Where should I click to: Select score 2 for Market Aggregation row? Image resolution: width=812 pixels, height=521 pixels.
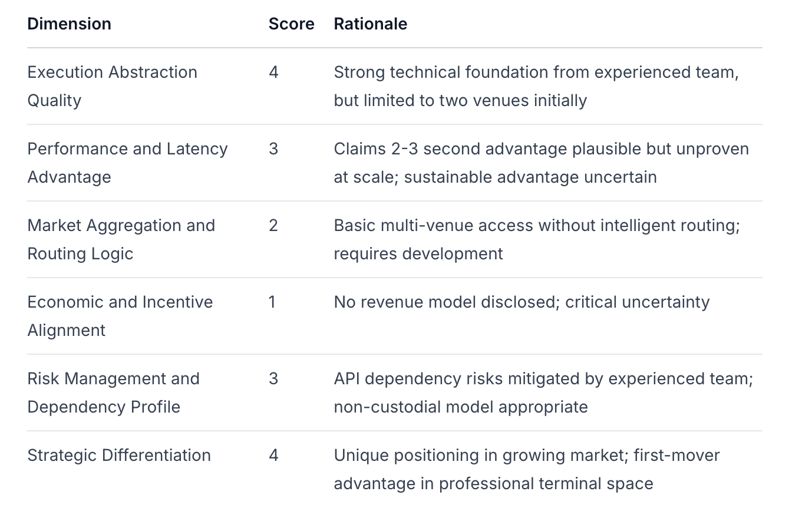pyautogui.click(x=273, y=225)
